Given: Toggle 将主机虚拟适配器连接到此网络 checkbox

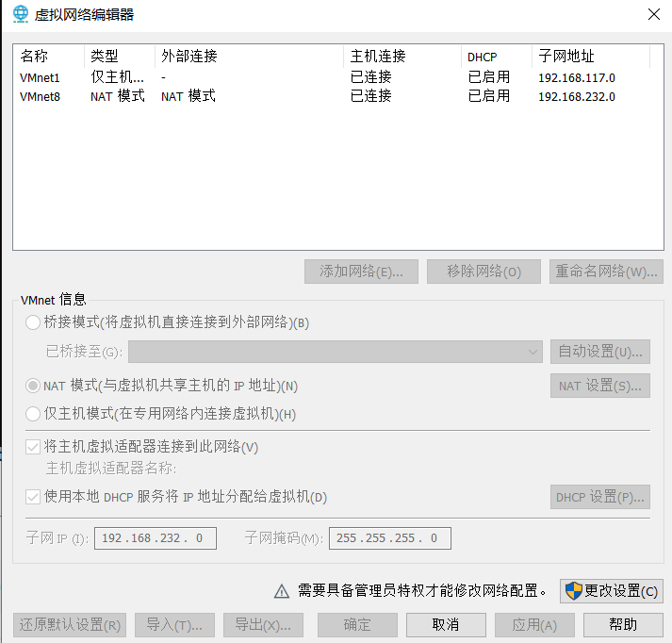Looking at the screenshot, I should tap(33, 447).
